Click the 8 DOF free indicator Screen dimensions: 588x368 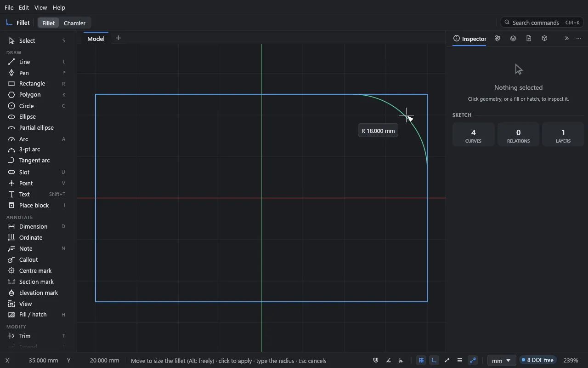tap(537, 360)
